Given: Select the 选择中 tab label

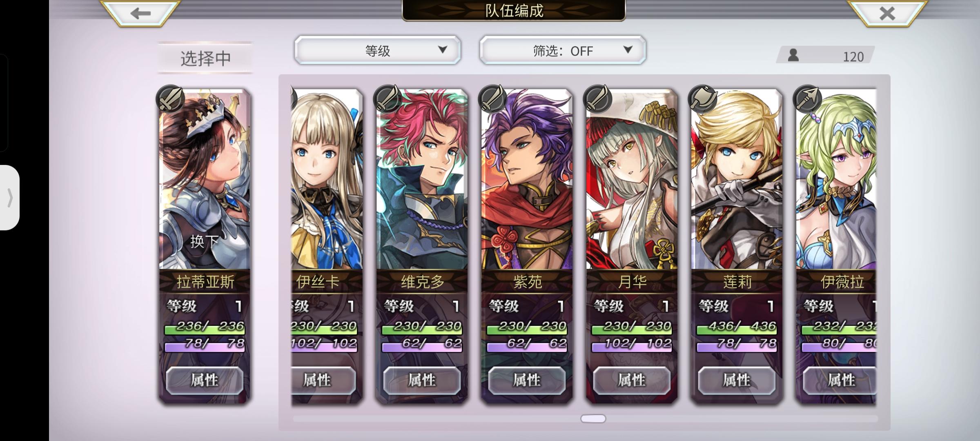Looking at the screenshot, I should coord(205,58).
